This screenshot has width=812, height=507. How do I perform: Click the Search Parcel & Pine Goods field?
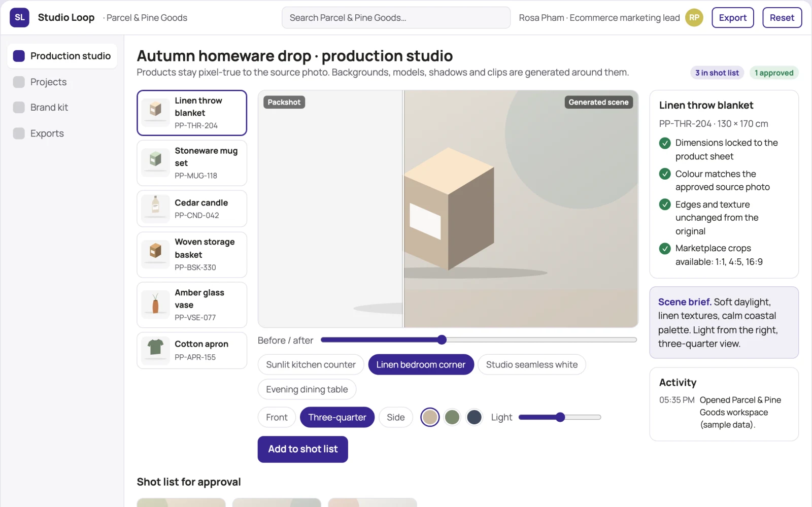pos(396,17)
